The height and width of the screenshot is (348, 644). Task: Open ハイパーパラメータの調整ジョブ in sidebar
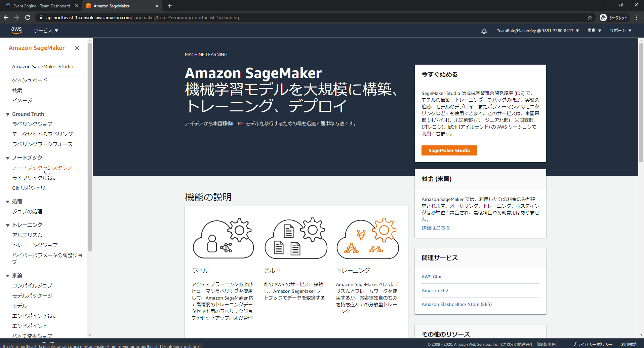pos(47,258)
